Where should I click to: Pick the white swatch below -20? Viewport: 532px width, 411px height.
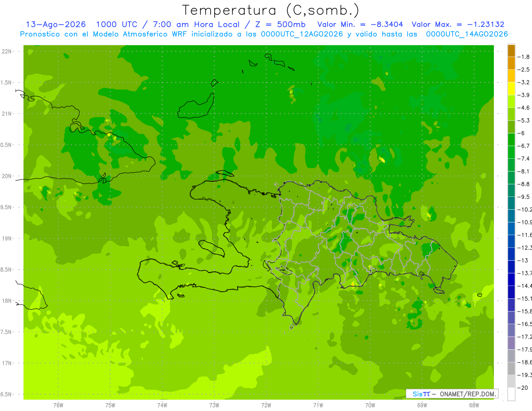tap(511, 394)
